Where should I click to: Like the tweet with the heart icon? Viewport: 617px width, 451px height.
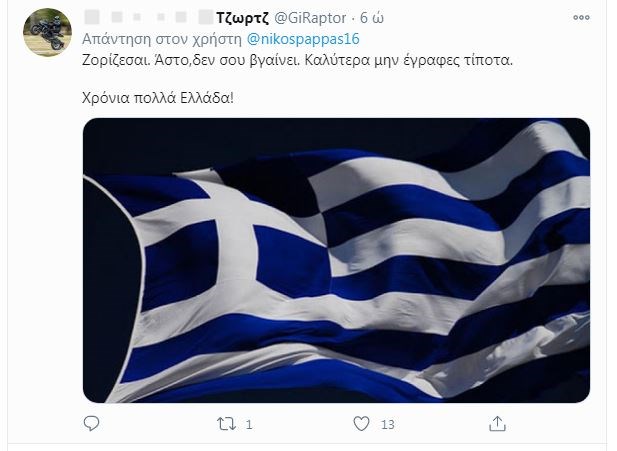click(361, 424)
